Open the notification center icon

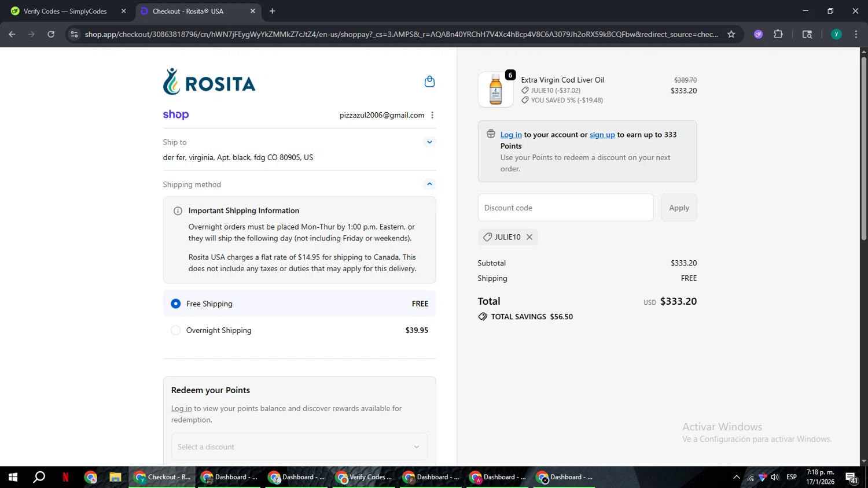852,478
